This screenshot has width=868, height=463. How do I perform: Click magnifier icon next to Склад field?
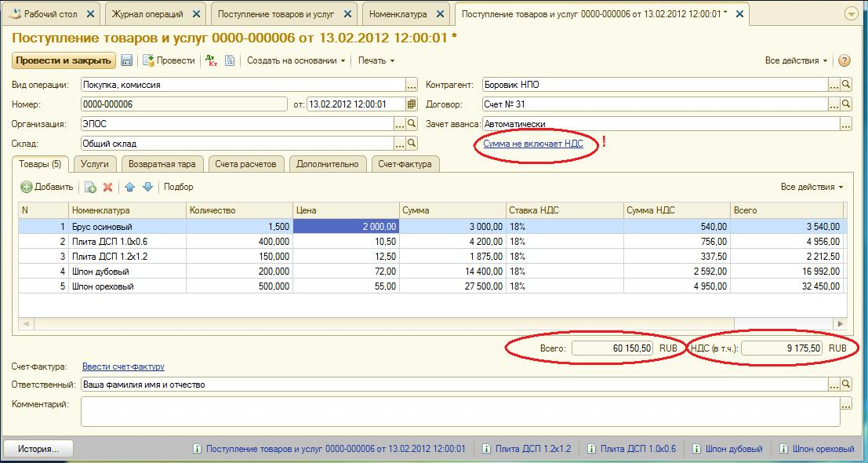[412, 143]
